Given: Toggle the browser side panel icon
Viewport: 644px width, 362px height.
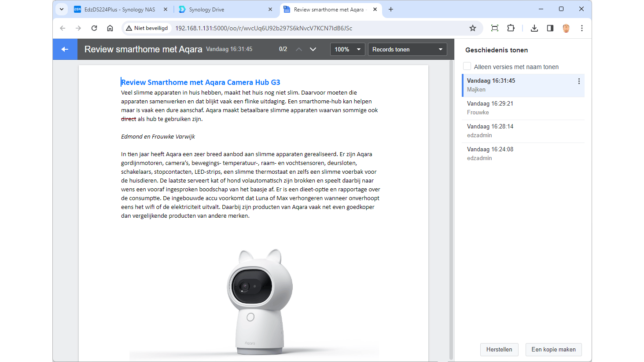Looking at the screenshot, I should coord(550,28).
